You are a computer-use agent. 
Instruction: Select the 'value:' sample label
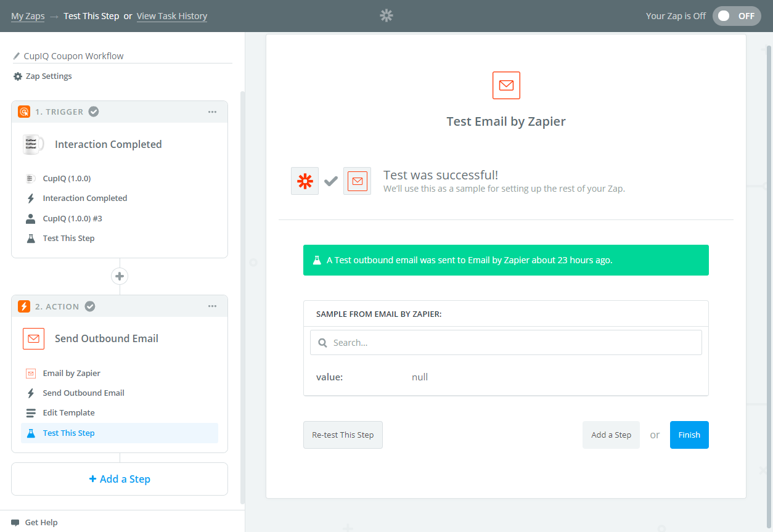pos(329,377)
